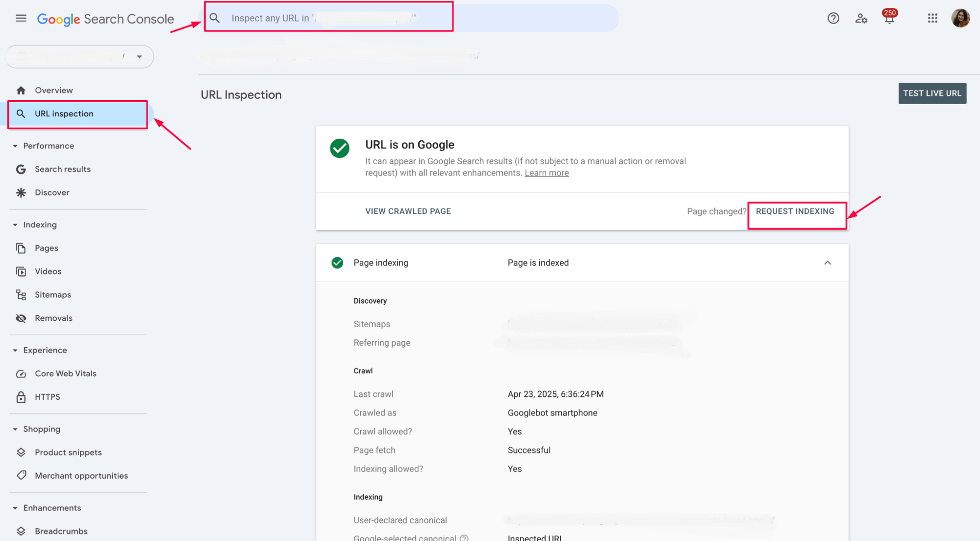
Task: Click the 'Inspected URL' canonical value
Action: coord(534,538)
